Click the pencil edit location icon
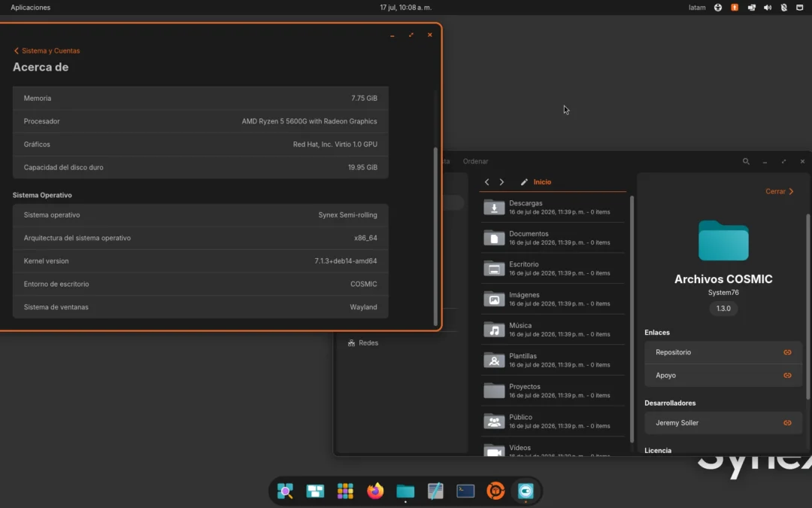The image size is (812, 508). [524, 182]
